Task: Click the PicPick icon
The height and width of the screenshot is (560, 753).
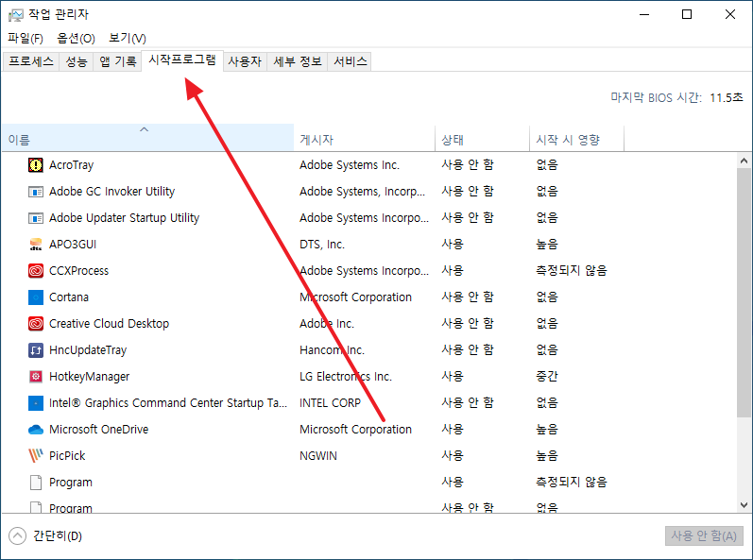Action: pos(36,455)
